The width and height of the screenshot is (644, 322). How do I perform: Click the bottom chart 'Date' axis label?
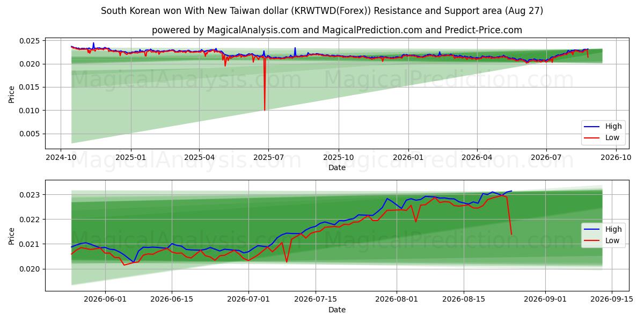click(x=336, y=310)
